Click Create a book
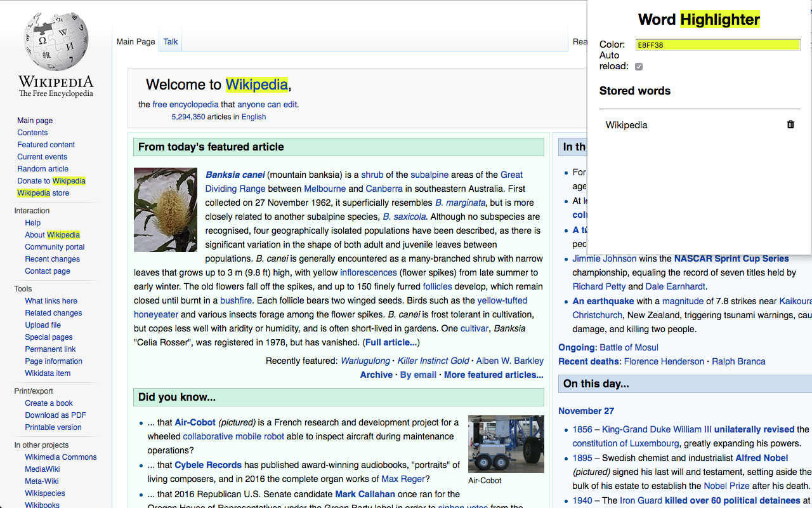 click(49, 403)
